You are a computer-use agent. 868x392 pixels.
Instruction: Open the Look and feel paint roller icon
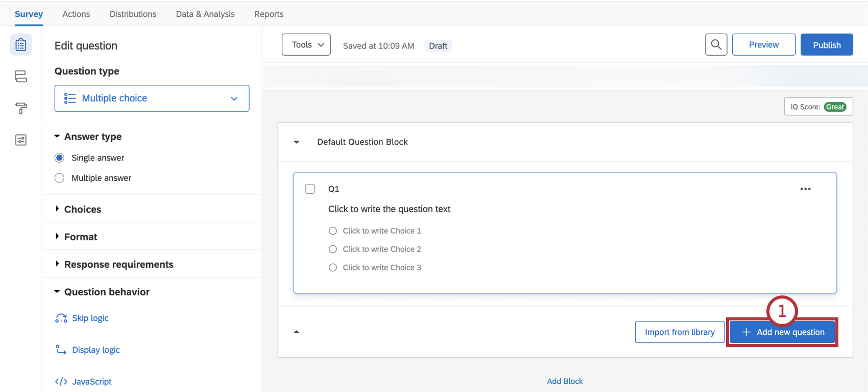(21, 108)
